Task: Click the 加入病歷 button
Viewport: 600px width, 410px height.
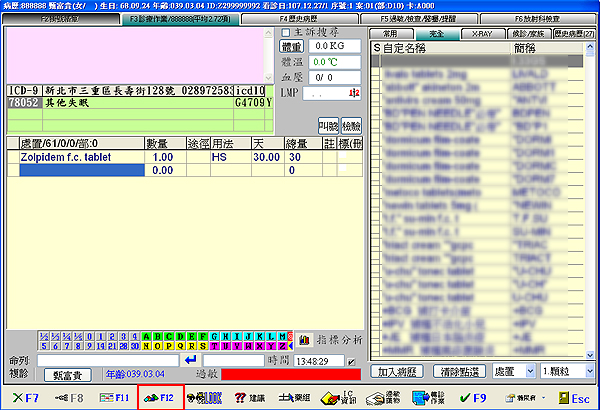Action: [x=398, y=371]
